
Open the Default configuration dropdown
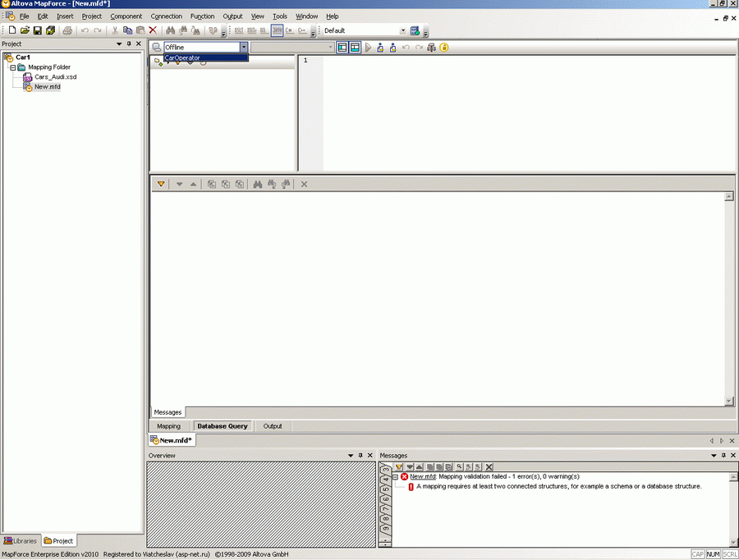[x=403, y=30]
